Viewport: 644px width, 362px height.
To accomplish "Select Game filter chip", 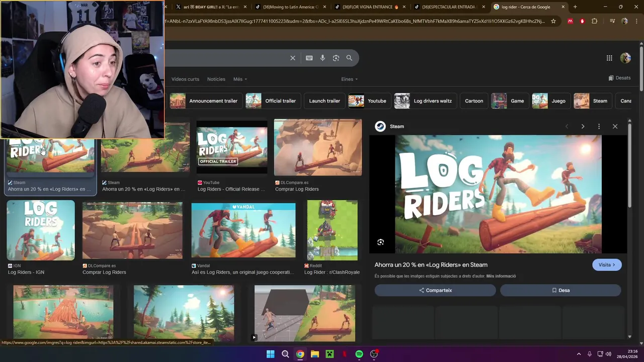I will pos(510,101).
